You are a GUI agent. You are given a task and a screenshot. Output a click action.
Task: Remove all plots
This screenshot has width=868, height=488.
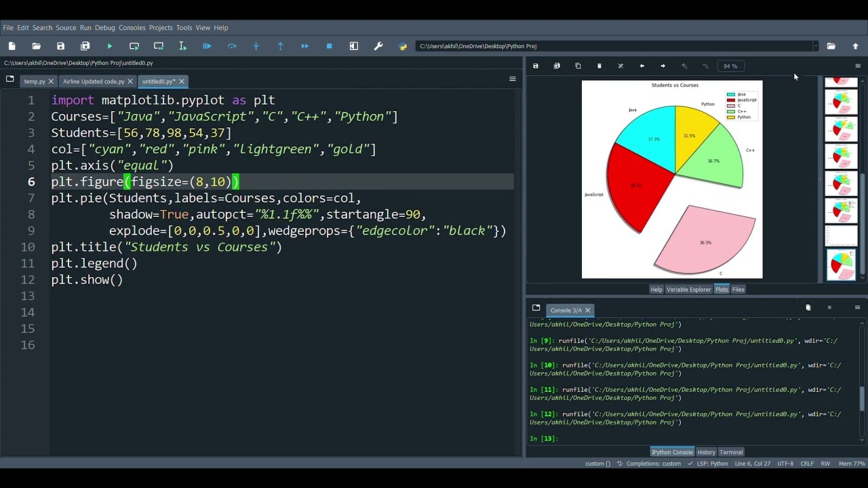point(620,66)
